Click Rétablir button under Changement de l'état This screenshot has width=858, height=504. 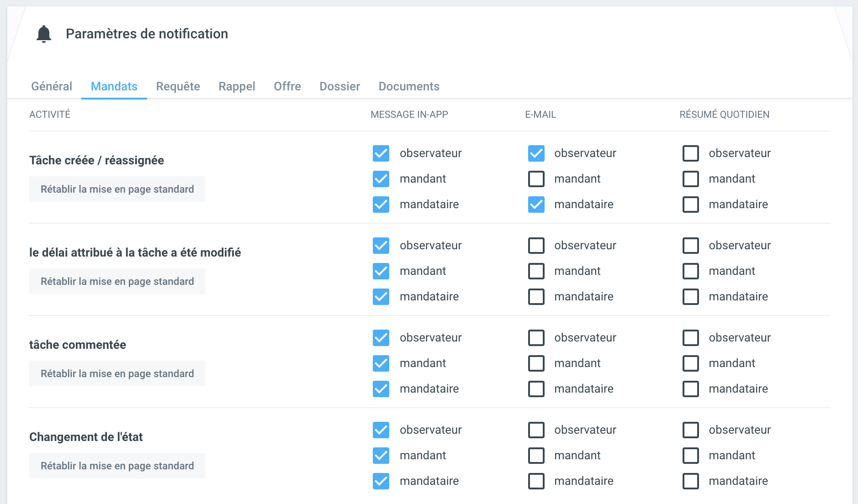click(117, 466)
